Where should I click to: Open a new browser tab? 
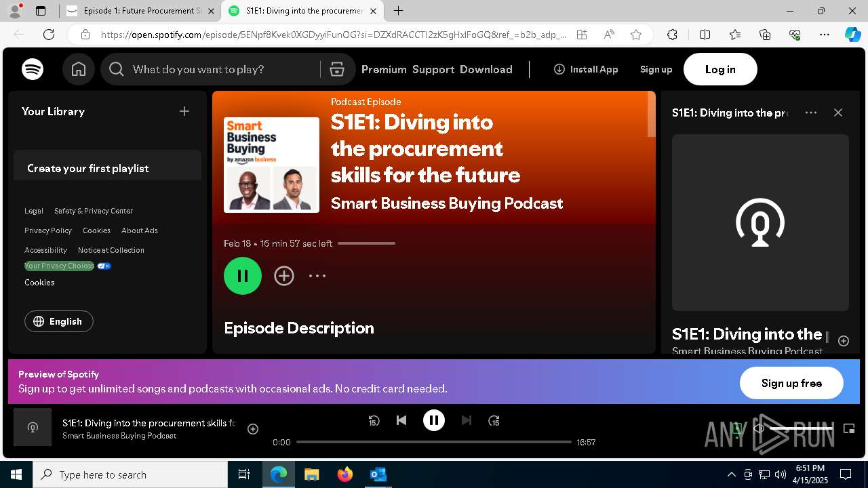(399, 11)
